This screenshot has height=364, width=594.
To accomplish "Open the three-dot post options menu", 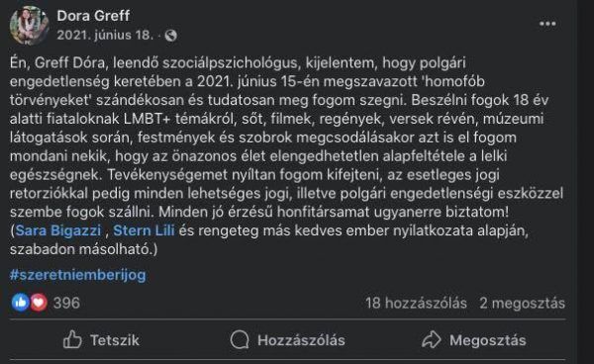I will click(x=547, y=24).
